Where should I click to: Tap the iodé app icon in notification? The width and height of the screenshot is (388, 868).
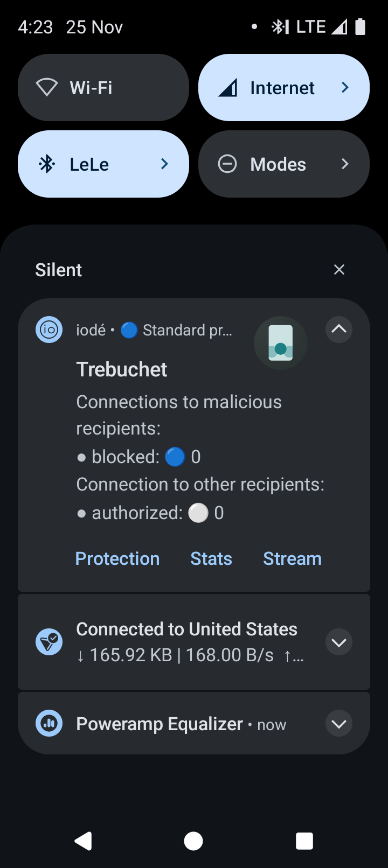[x=49, y=329]
